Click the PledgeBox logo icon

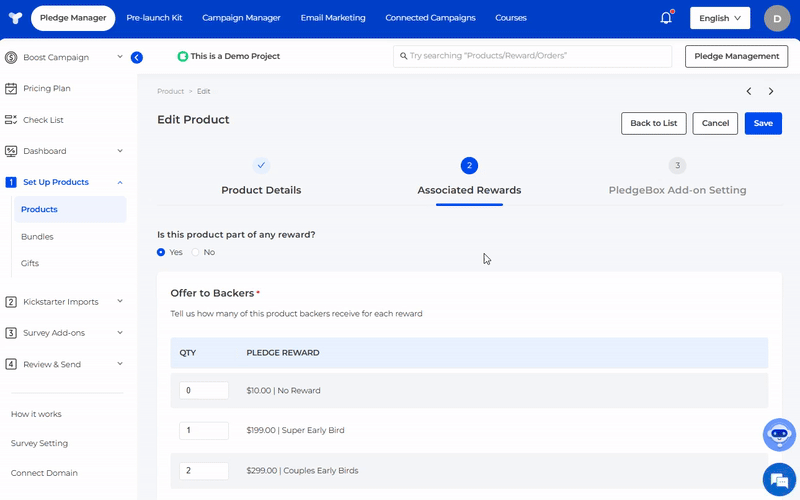tap(13, 18)
